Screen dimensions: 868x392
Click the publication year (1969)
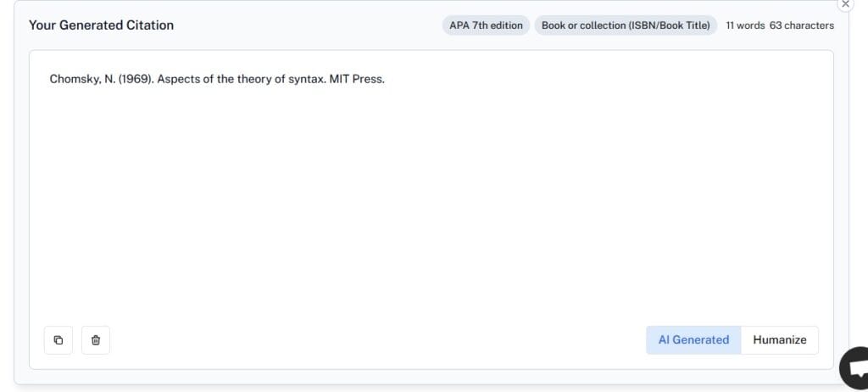[x=136, y=80]
